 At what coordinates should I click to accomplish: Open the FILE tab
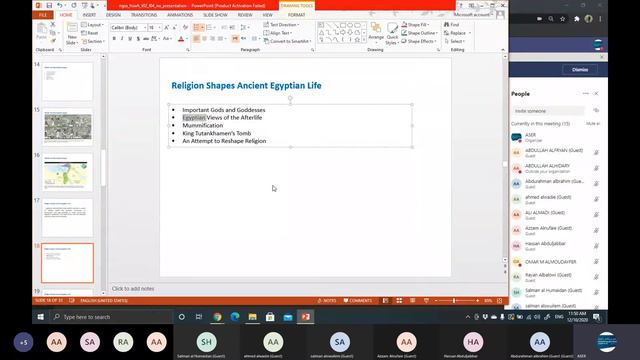click(x=43, y=15)
